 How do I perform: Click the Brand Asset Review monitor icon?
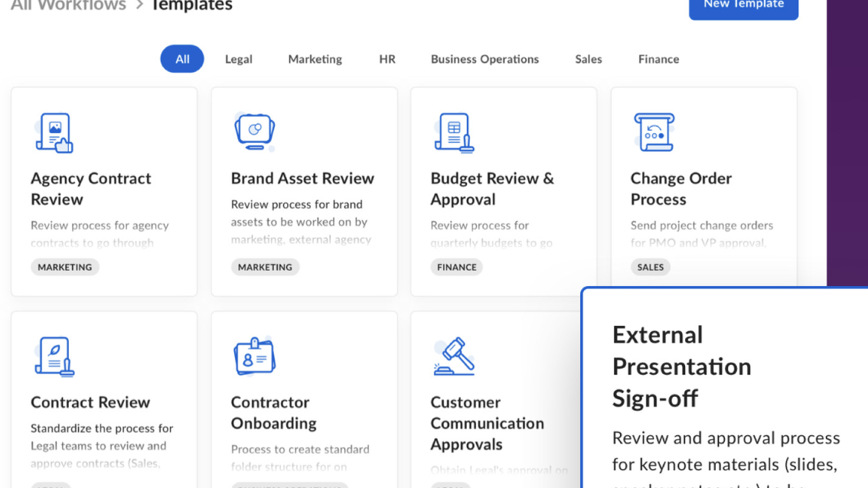point(254,132)
